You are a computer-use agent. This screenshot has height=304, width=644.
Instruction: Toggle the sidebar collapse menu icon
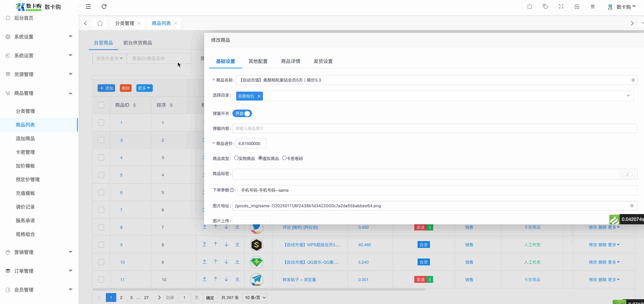pos(88,6)
